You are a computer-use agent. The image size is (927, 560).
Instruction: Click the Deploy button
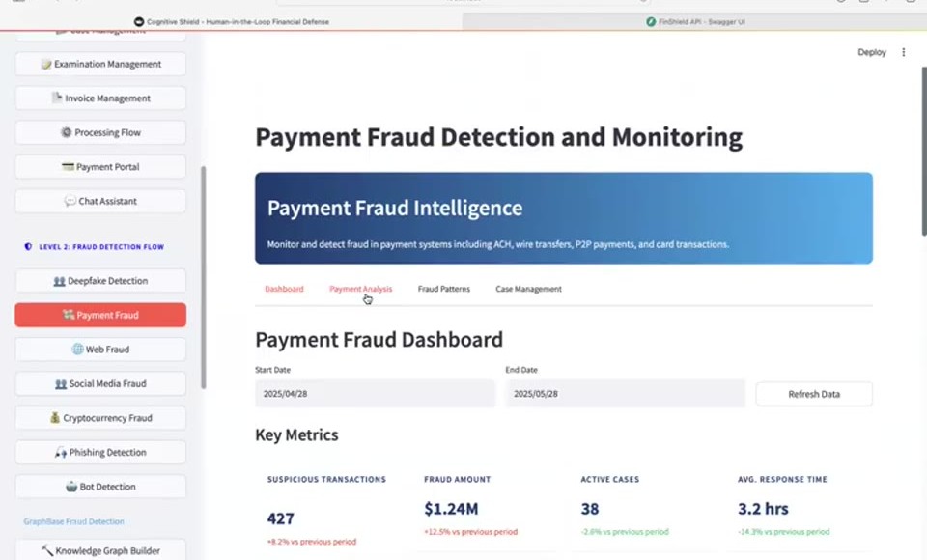tap(872, 52)
